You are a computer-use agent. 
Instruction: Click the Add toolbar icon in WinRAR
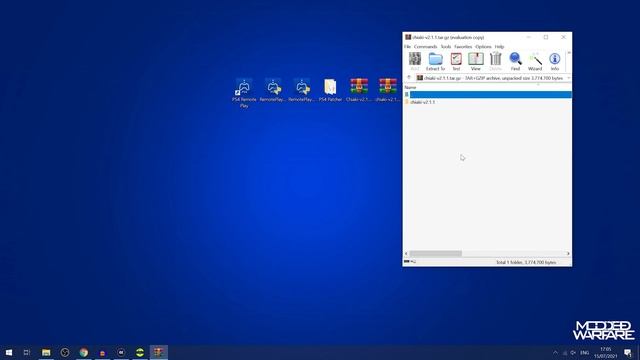coord(415,62)
